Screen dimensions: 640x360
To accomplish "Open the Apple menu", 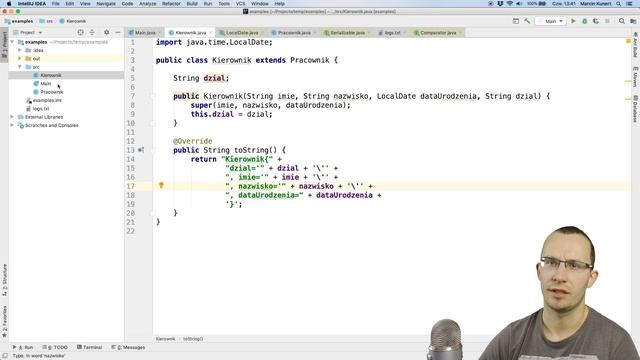I will [9, 4].
